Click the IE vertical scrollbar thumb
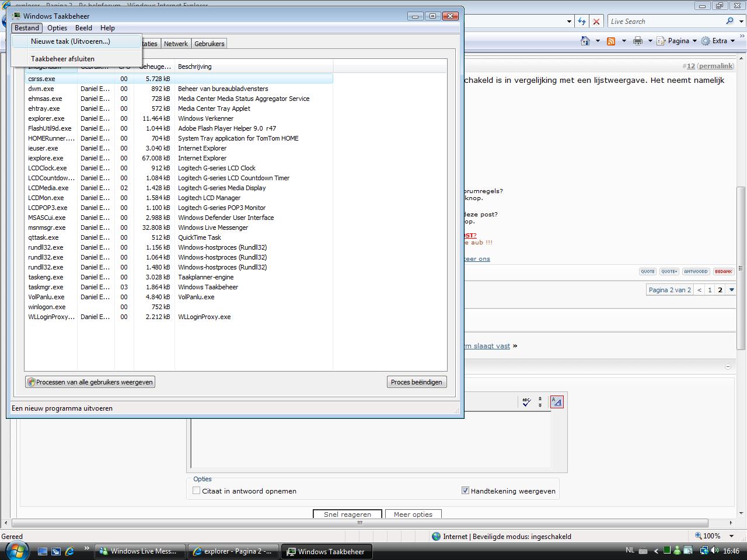Viewport: 747px width, 560px height. (x=741, y=268)
